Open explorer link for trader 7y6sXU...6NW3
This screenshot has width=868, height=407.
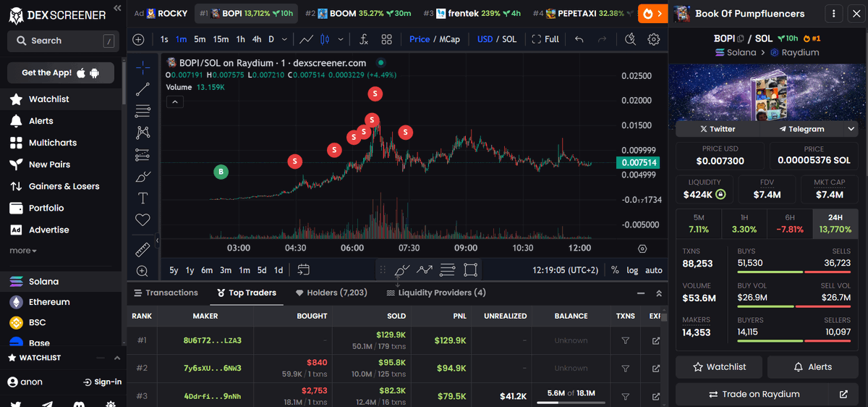[x=656, y=368]
